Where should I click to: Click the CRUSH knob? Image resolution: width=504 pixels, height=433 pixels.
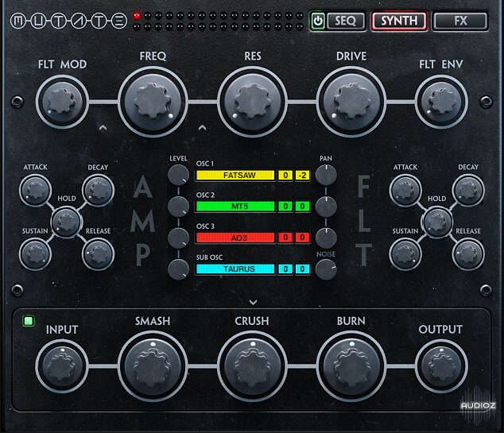(x=252, y=366)
